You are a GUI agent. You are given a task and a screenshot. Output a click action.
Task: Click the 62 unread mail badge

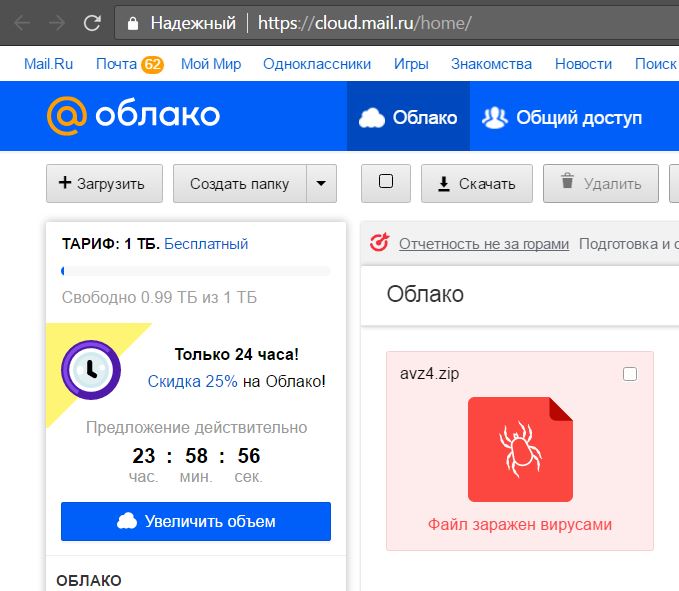[152, 65]
